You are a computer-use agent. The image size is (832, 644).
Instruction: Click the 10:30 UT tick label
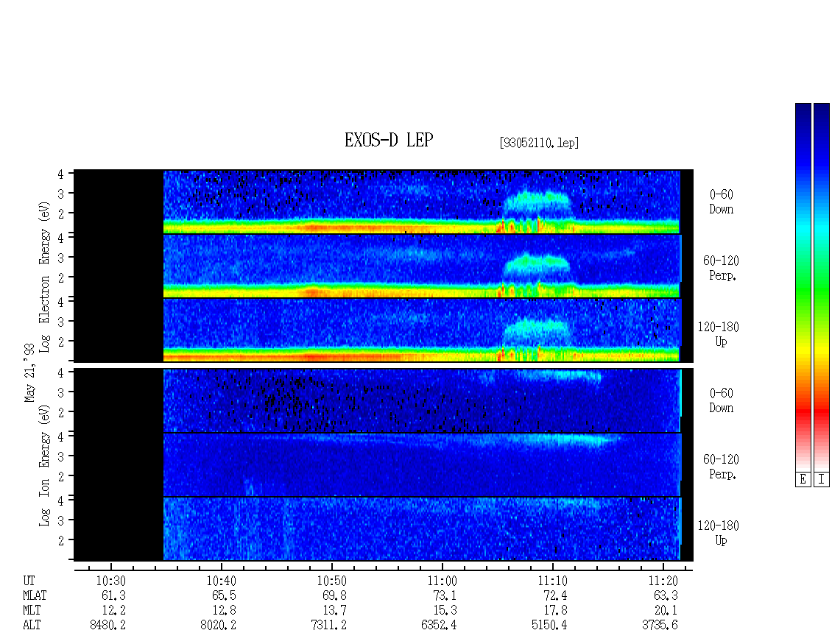(x=111, y=581)
